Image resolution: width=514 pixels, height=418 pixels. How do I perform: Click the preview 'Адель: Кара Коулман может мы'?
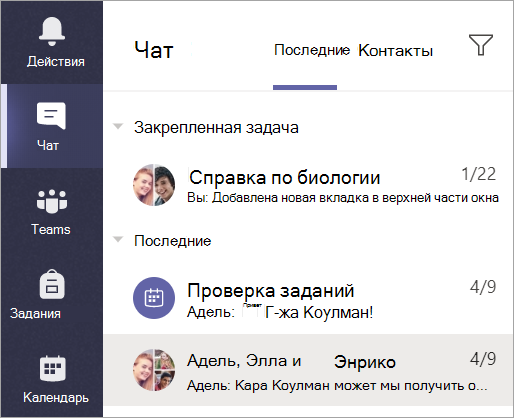pos(337,386)
